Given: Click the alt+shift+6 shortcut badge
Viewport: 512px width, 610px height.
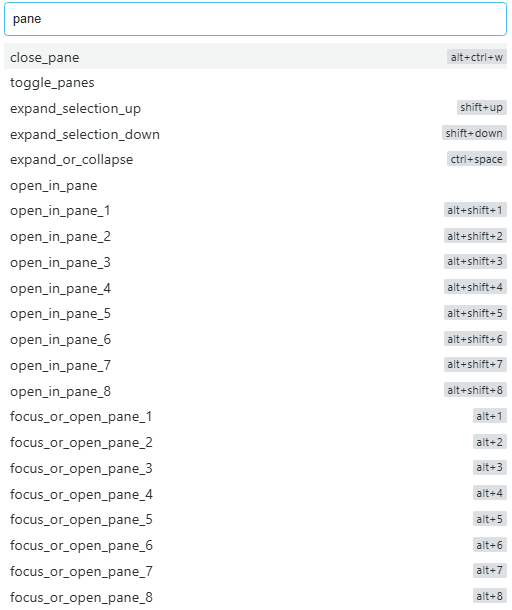Looking at the screenshot, I should (x=475, y=339).
